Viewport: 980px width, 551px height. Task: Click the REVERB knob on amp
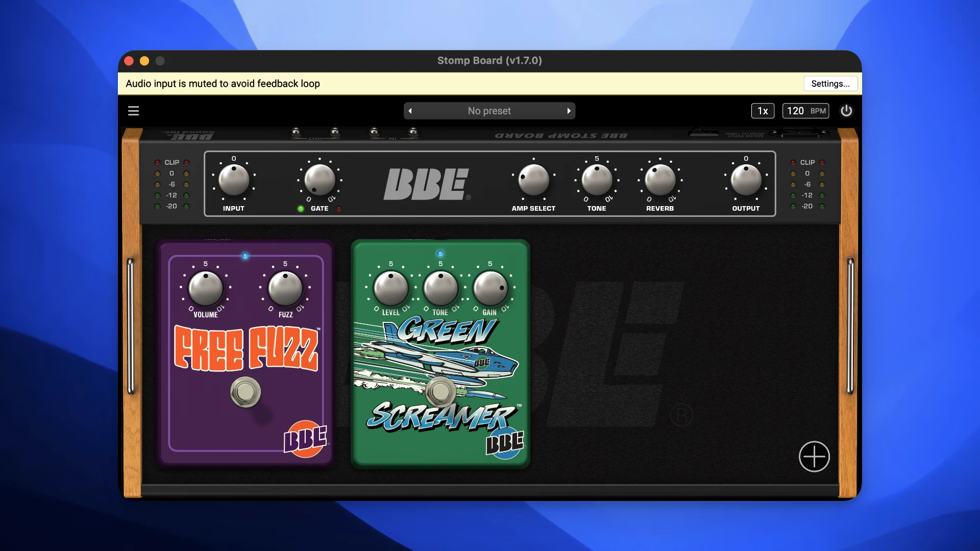660,180
